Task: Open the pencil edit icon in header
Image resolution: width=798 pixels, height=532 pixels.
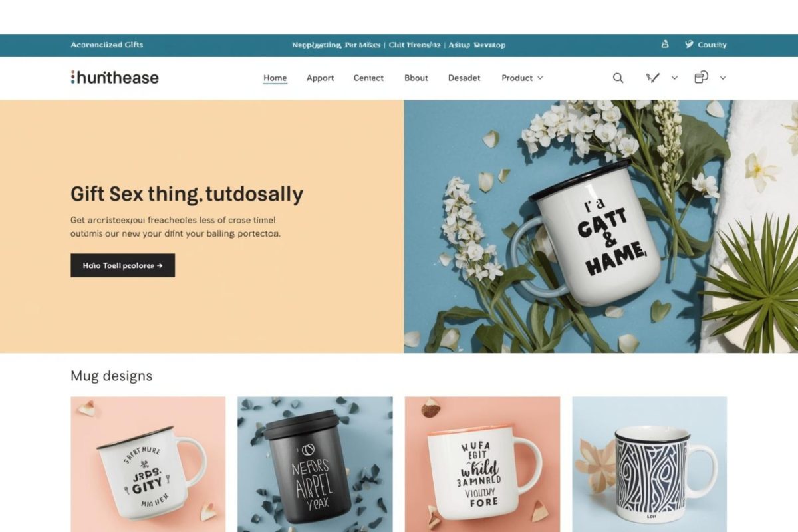Action: point(653,78)
